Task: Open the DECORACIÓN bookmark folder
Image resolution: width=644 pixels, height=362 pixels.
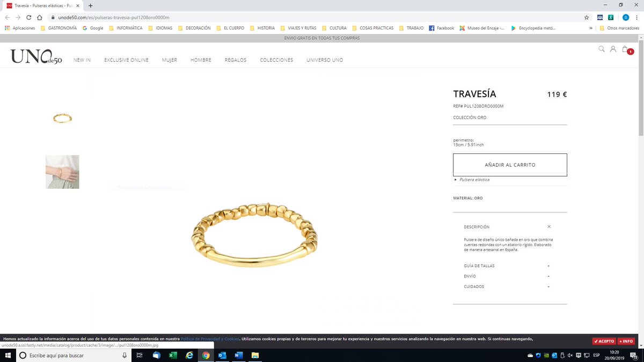Action: coord(194,28)
